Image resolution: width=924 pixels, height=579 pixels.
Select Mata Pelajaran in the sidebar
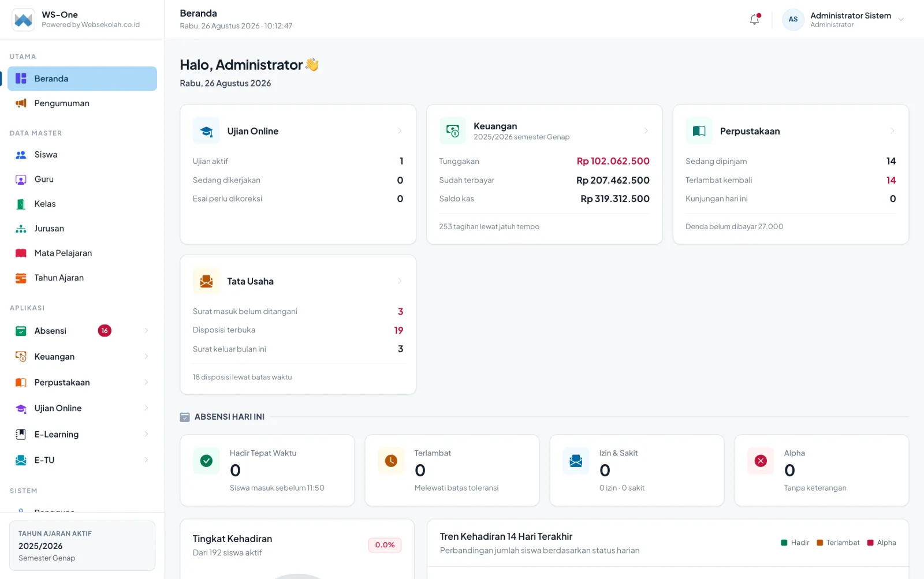[x=82, y=253]
